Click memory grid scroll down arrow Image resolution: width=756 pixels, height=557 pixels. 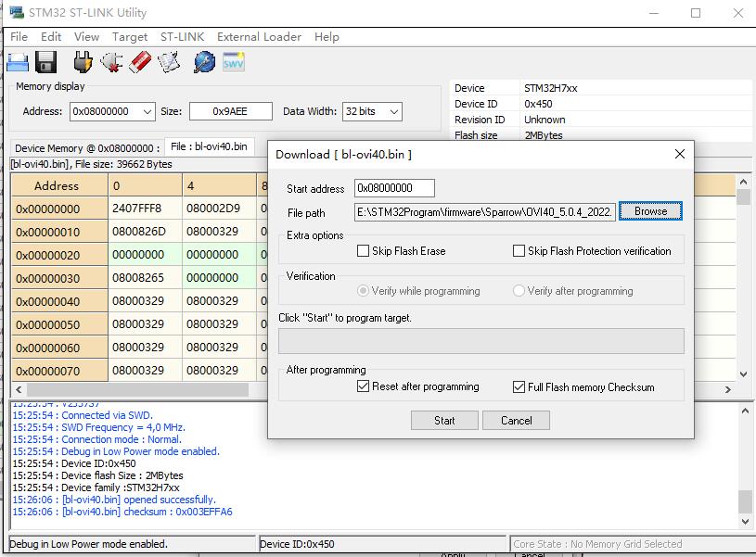[743, 373]
